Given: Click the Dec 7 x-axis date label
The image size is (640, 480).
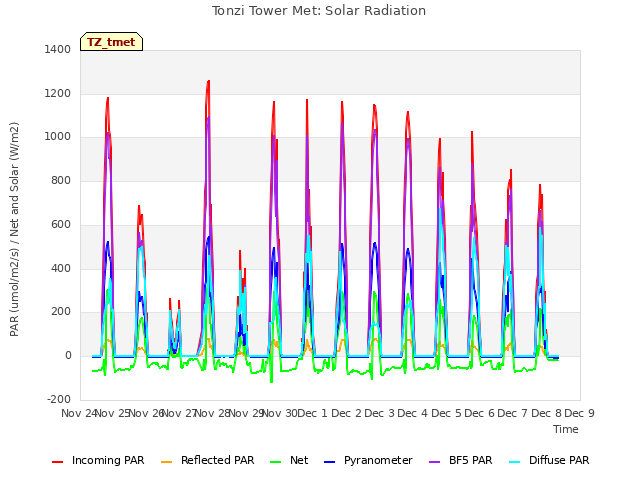Looking at the screenshot, I should click(x=513, y=413).
